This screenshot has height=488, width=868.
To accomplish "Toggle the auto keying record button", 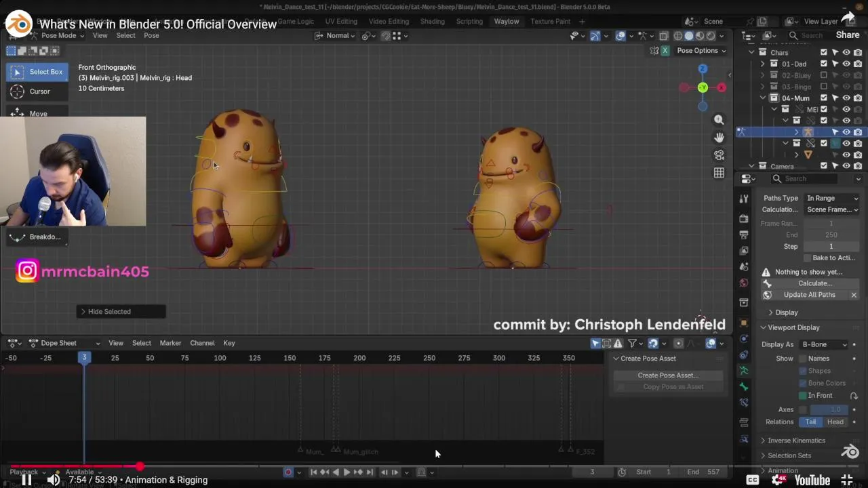I will 288,472.
